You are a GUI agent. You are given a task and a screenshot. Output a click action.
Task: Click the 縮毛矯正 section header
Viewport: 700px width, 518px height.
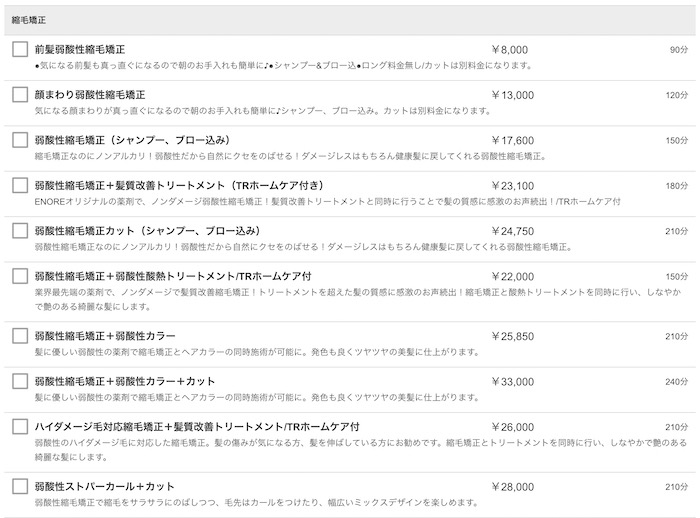28,20
